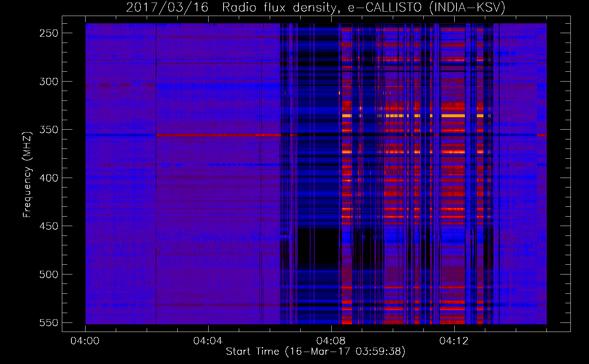Click the 250 frequency tick label
Screen dimensions: 589x364
(49, 33)
